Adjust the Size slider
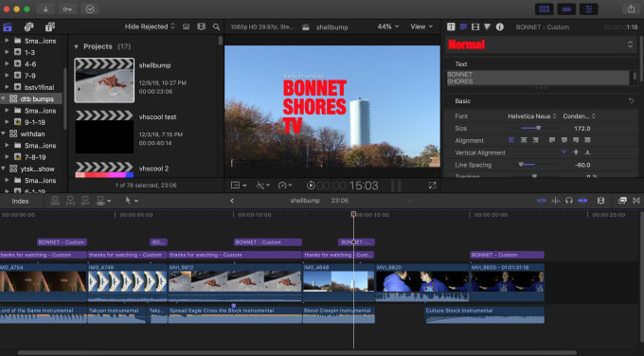This screenshot has width=644, height=356. pyautogui.click(x=539, y=128)
